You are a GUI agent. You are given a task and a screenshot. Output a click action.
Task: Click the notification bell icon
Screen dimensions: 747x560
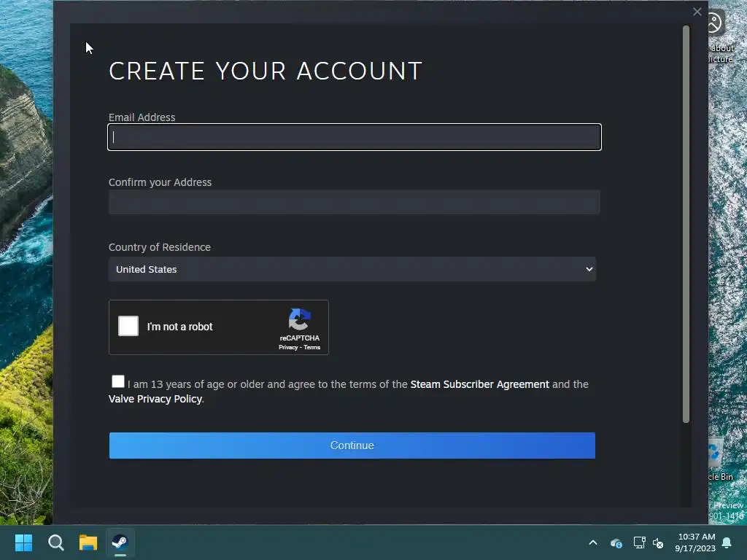tap(727, 542)
